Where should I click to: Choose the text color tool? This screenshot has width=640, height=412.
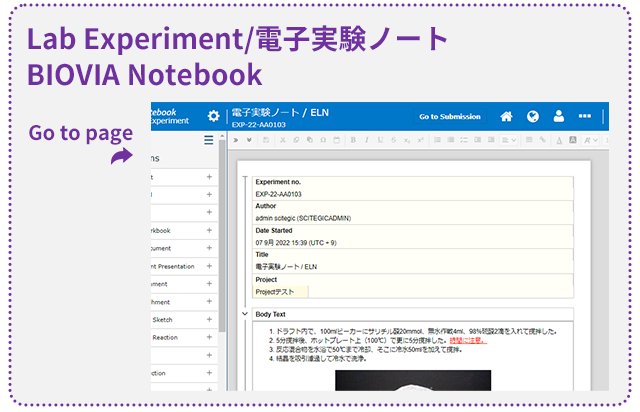(559, 140)
